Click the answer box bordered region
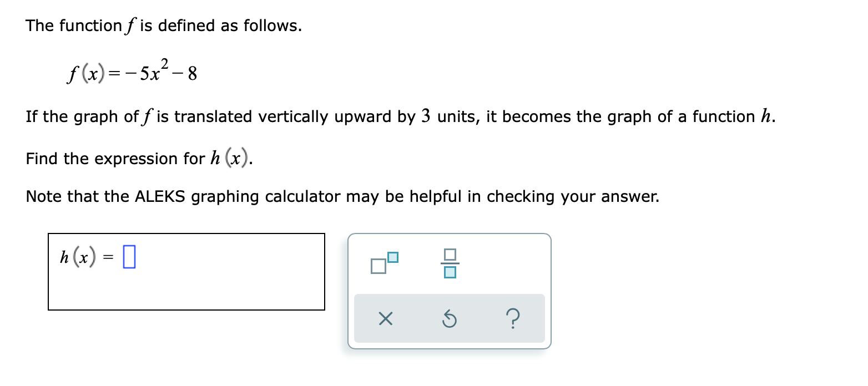This screenshot has height=386, width=868. pos(187,271)
